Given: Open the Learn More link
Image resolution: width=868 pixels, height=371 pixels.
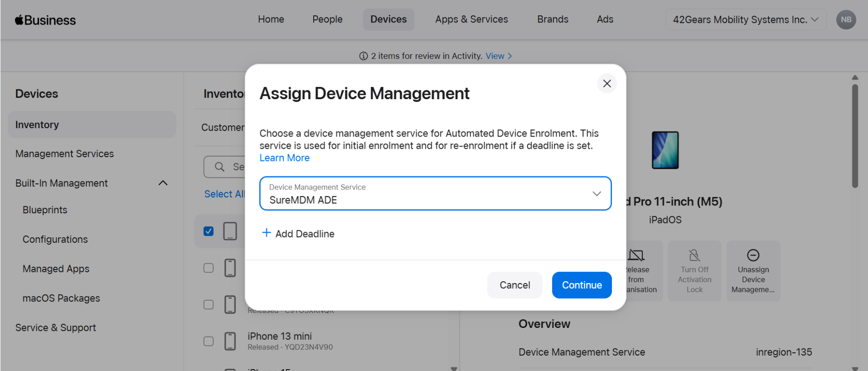Looking at the screenshot, I should pos(285,158).
